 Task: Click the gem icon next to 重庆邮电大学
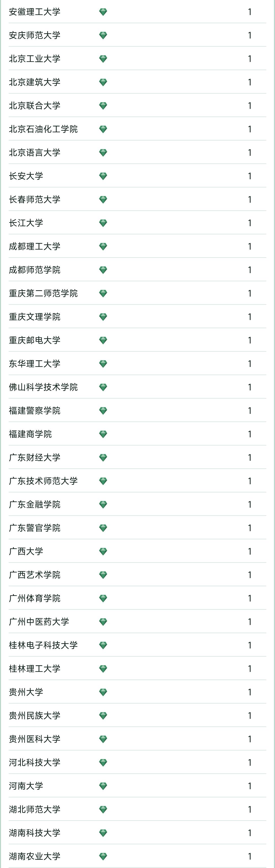(103, 340)
